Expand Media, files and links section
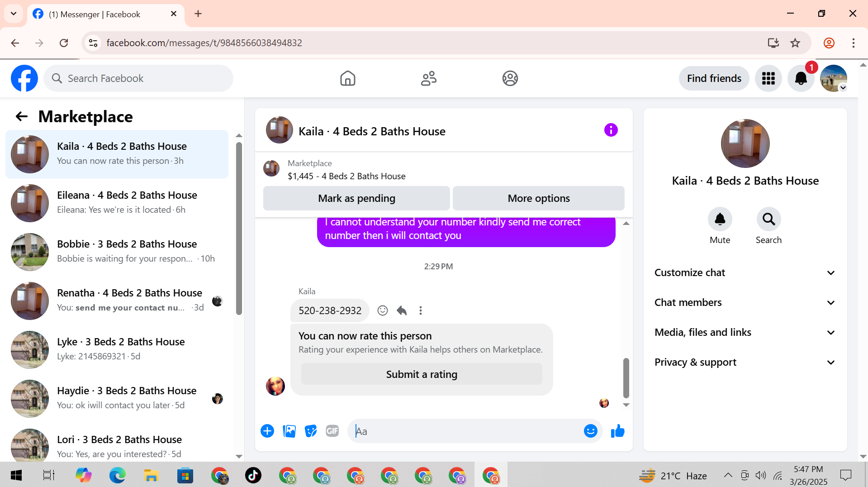The image size is (868, 487). tap(745, 332)
